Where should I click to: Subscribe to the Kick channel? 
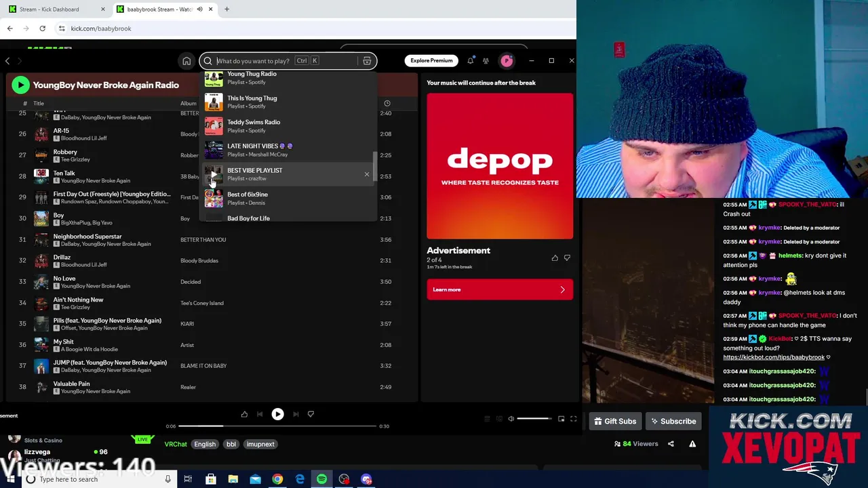[673, 422]
